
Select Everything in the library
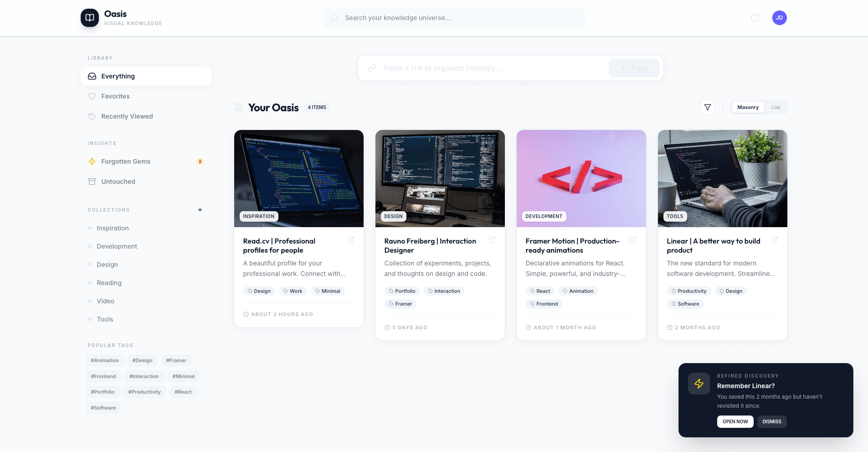click(x=146, y=76)
